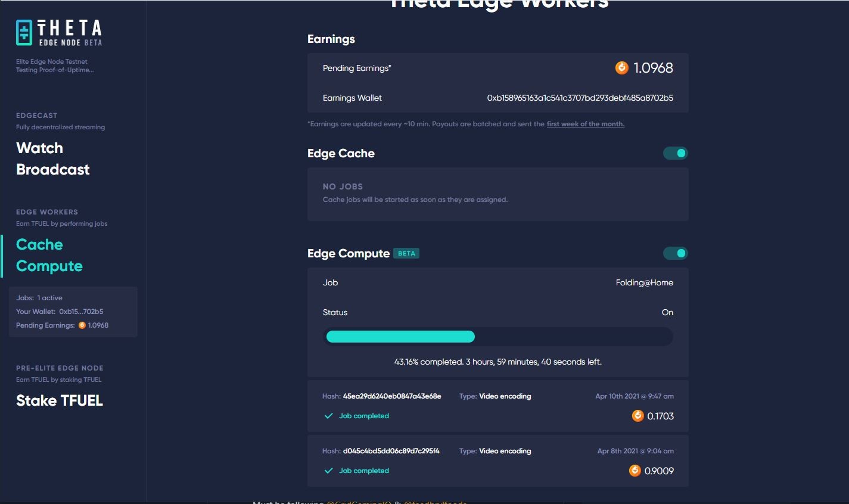Click 'Job completed' in the Apr 10th row
Viewport: 849px width, 504px height.
364,416
